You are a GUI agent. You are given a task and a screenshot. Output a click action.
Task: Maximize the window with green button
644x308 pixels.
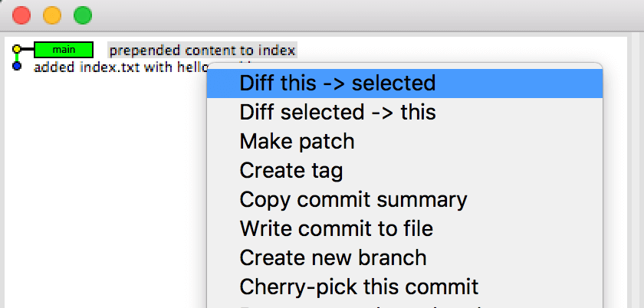(x=82, y=15)
